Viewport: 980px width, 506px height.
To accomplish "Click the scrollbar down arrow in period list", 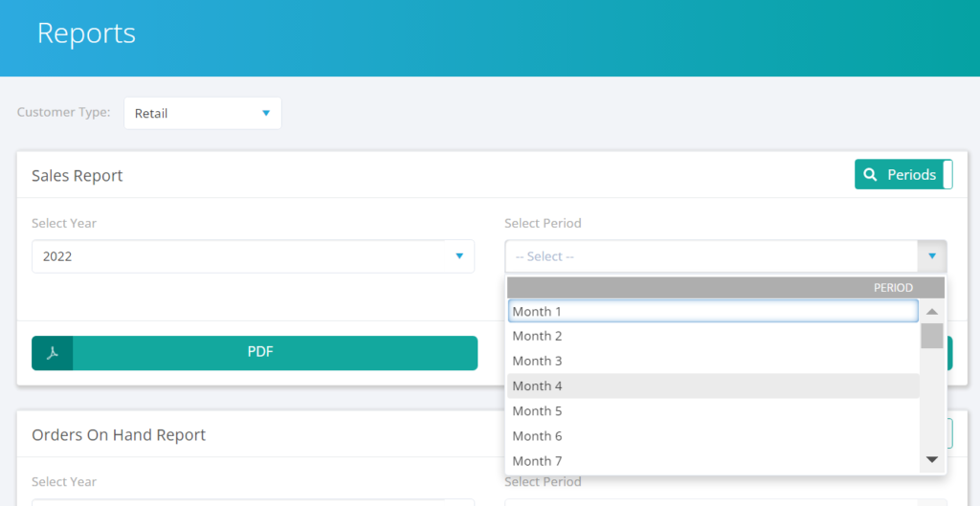I will pyautogui.click(x=932, y=460).
